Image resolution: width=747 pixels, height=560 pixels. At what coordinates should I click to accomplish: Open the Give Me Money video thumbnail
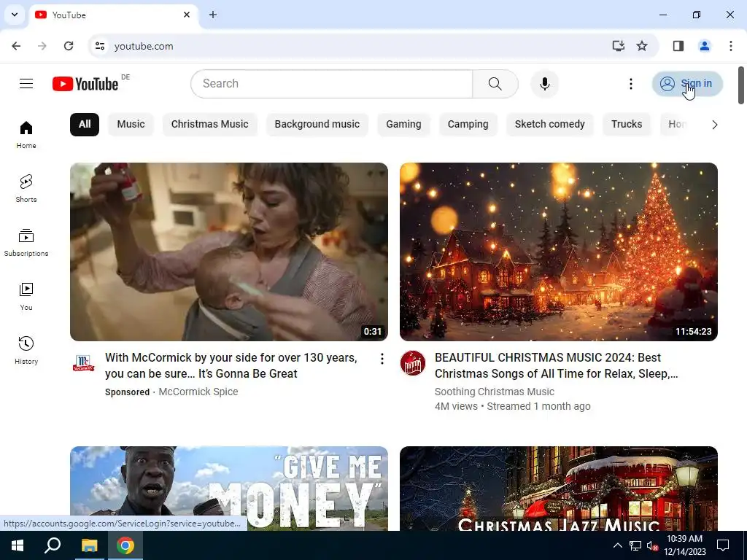228,488
